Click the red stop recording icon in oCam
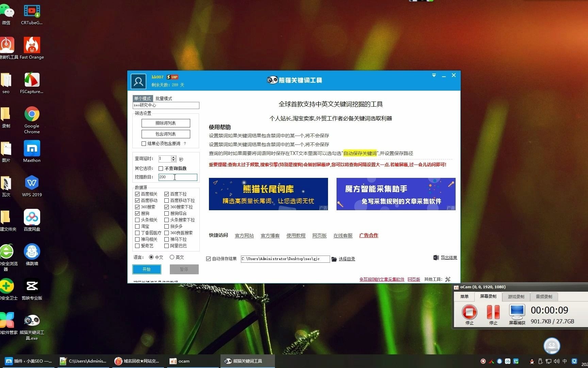Viewport: 588px width, 368px height. pyautogui.click(x=470, y=312)
